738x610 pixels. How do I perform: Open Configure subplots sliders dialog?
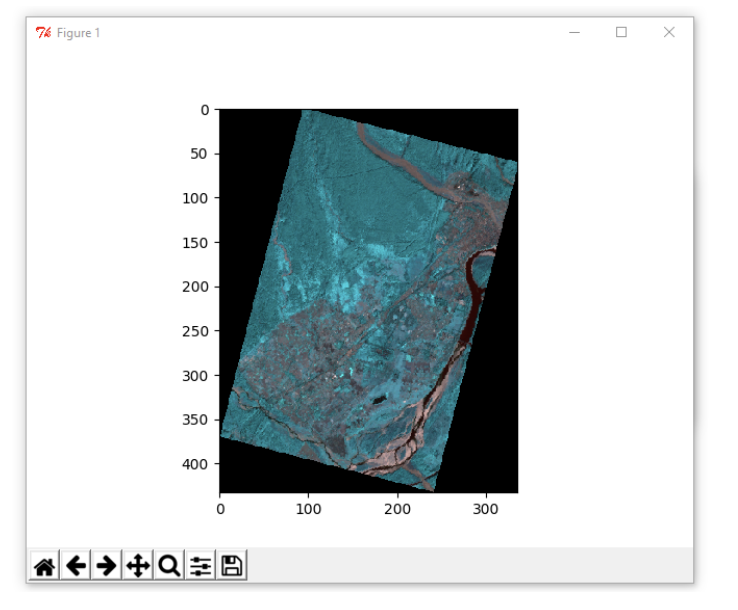click(200, 566)
